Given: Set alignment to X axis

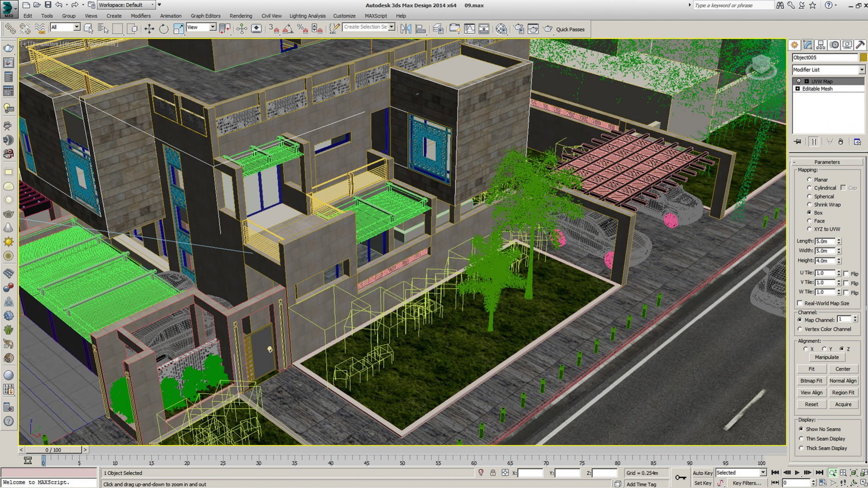Looking at the screenshot, I should click(x=805, y=349).
